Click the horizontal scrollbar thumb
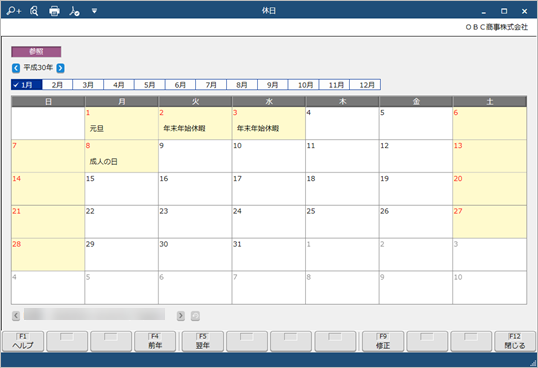 (94, 314)
